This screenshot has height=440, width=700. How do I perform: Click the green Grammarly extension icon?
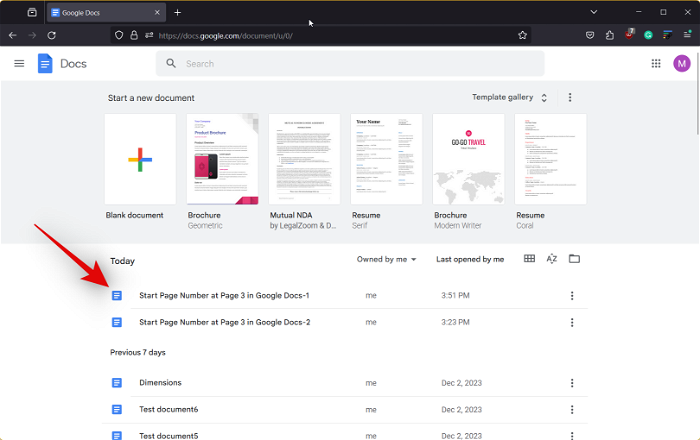click(648, 35)
